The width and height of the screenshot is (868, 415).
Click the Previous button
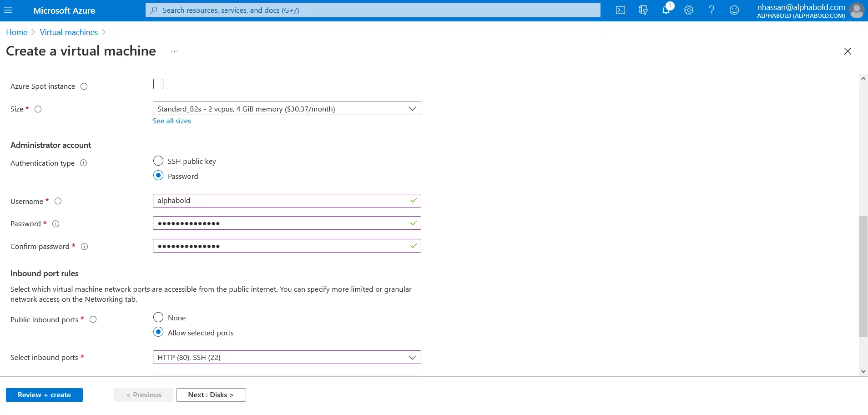pyautogui.click(x=144, y=395)
